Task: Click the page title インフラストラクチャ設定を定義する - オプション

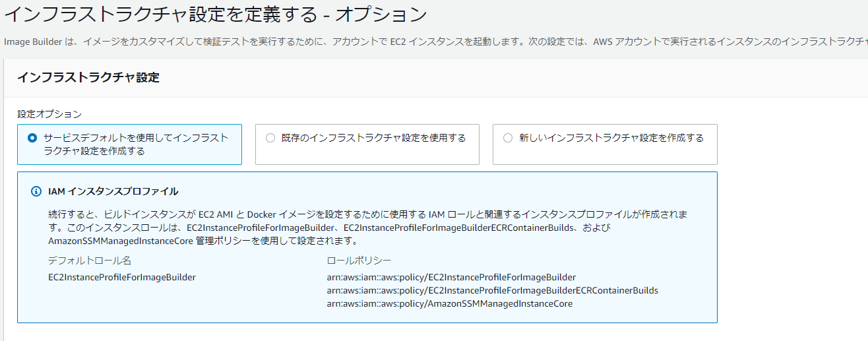Action: (x=216, y=13)
